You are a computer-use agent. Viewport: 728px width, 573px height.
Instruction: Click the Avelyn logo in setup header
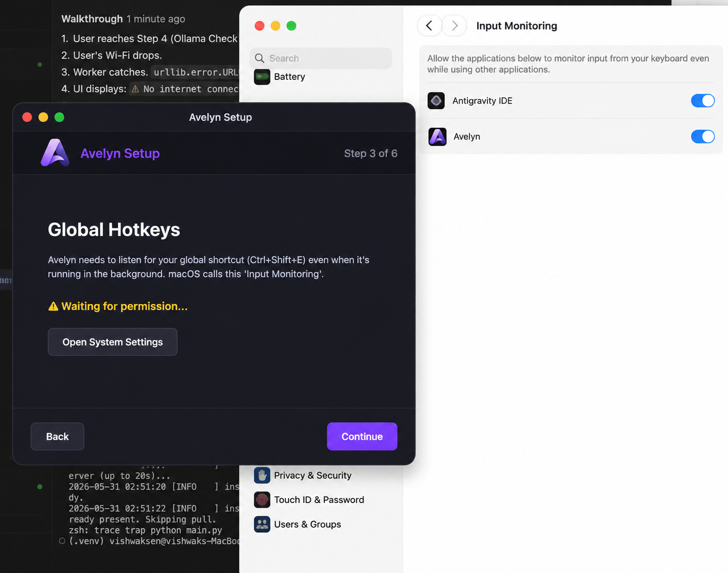point(55,153)
